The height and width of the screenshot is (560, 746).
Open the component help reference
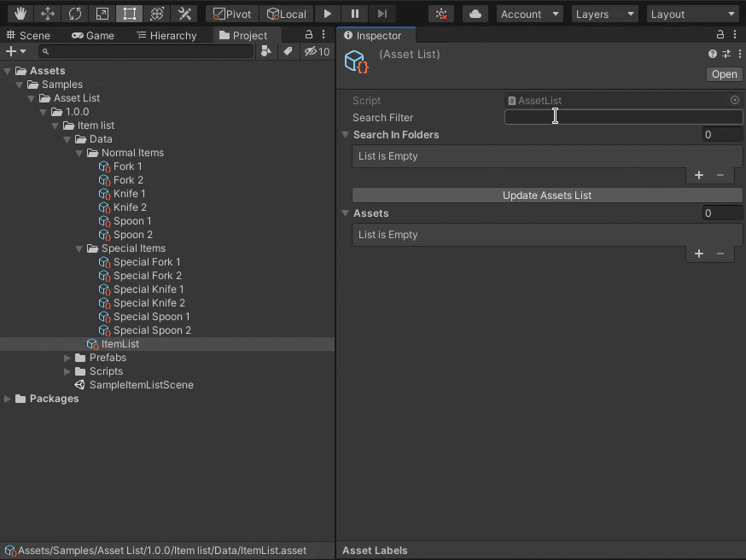tap(712, 54)
